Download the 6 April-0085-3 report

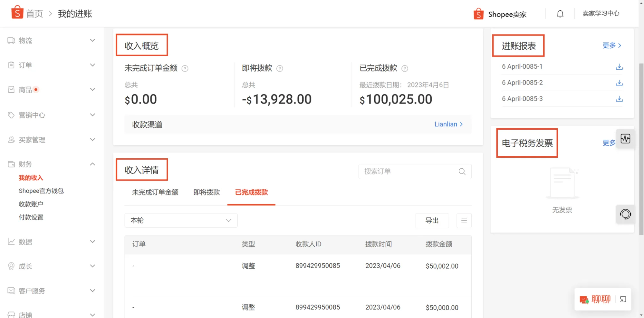pos(619,99)
